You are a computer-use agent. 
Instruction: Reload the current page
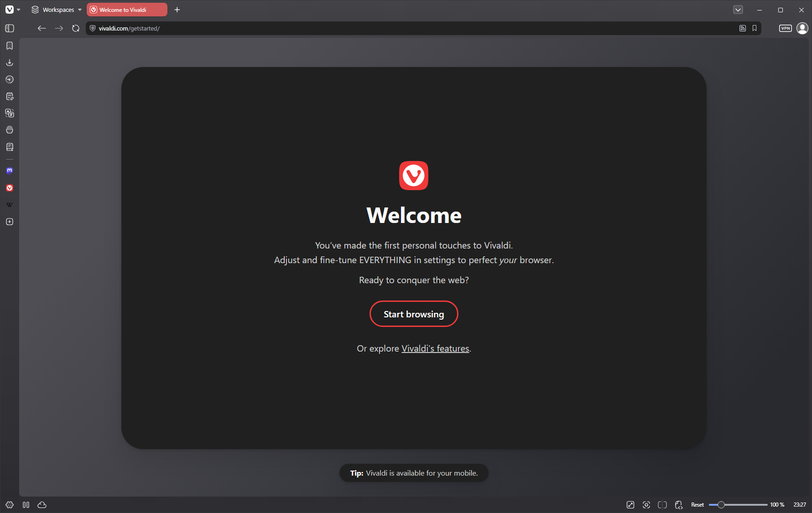pos(76,28)
